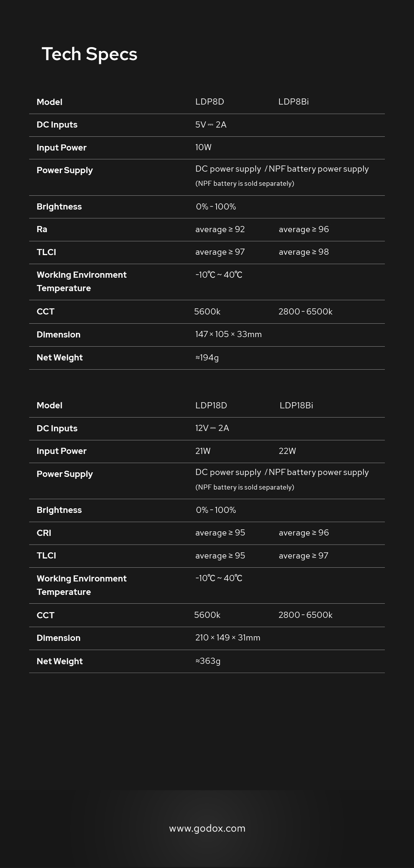Select the 210 × 149 × 31mm dimension
Screen dimensions: 414x868
pos(227,638)
